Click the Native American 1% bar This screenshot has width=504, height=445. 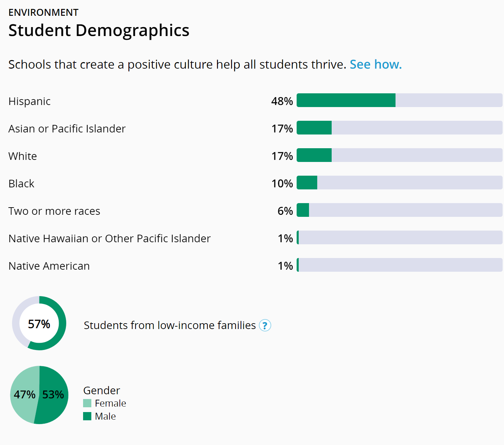click(x=399, y=265)
